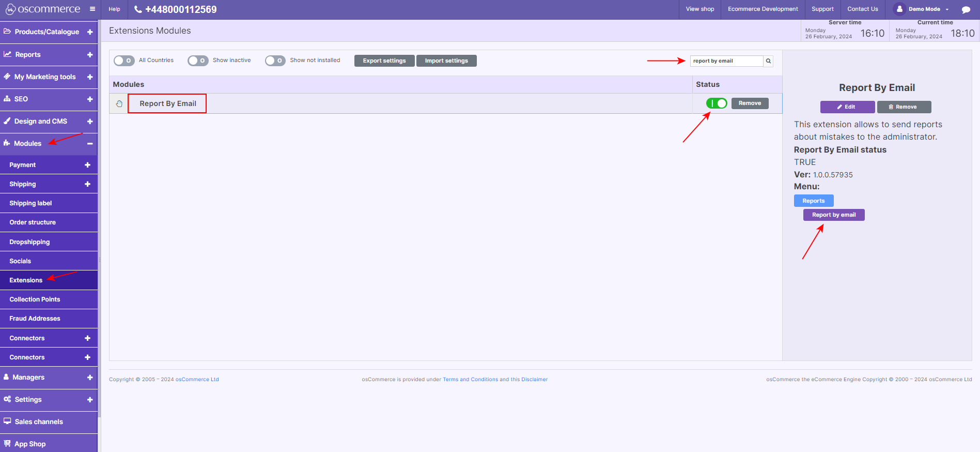
Task: Expand the Shipping submenu plus sign
Action: tap(87, 184)
